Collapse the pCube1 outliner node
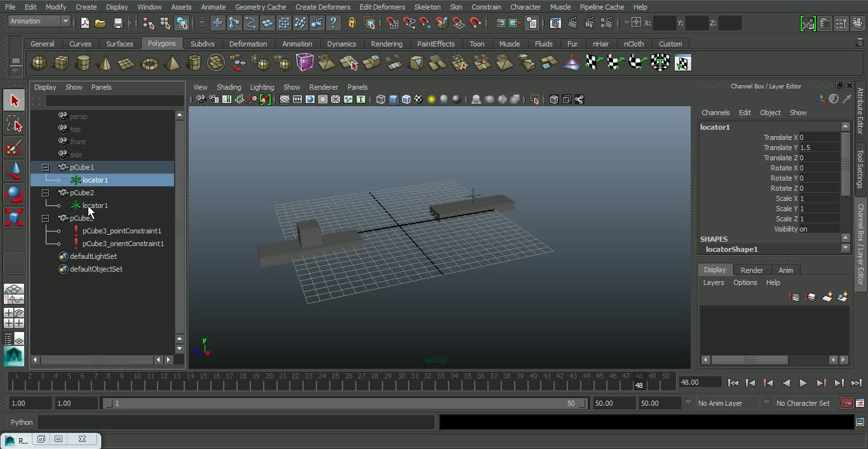Image resolution: width=868 pixels, height=449 pixels. pyautogui.click(x=45, y=167)
